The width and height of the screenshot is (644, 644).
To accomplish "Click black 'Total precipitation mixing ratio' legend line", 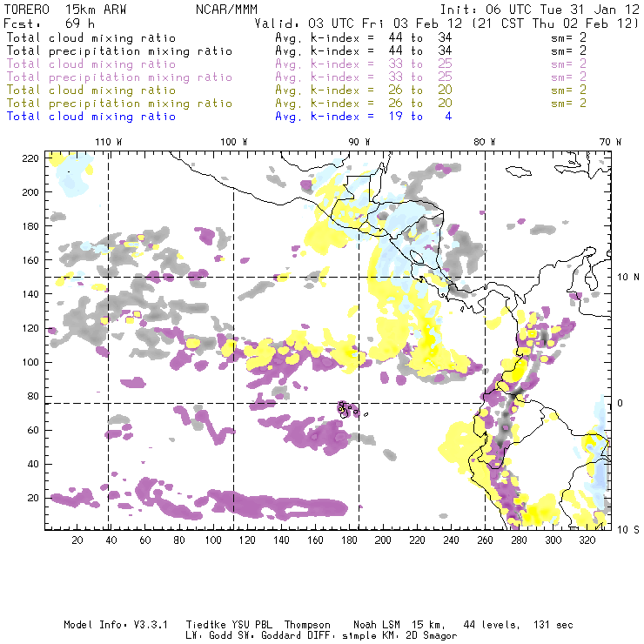I will click(119, 51).
